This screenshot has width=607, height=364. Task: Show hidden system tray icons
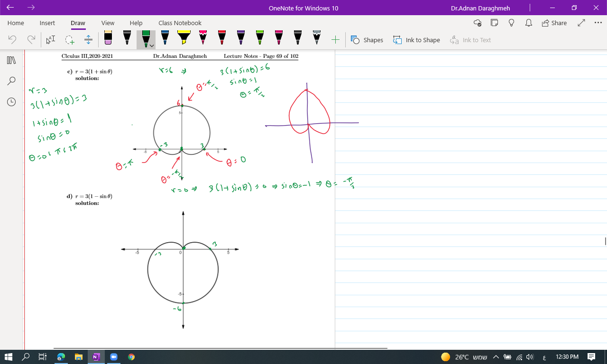coord(496,357)
